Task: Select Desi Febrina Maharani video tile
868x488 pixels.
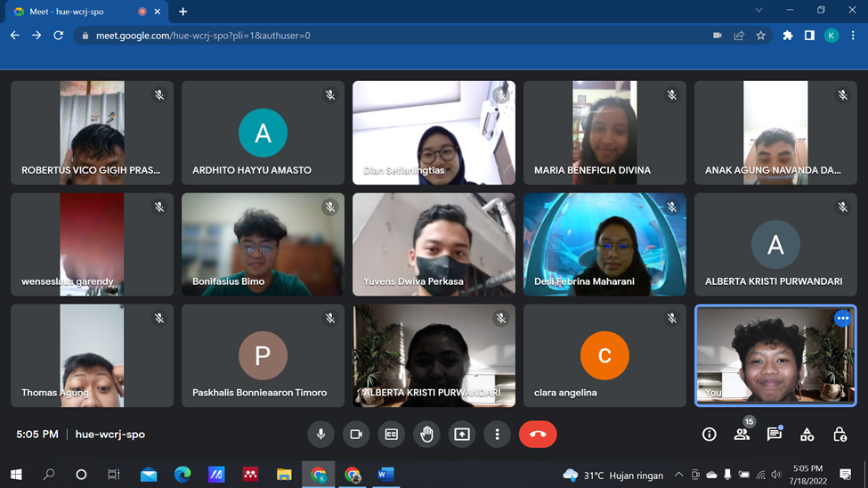Action: click(x=604, y=244)
